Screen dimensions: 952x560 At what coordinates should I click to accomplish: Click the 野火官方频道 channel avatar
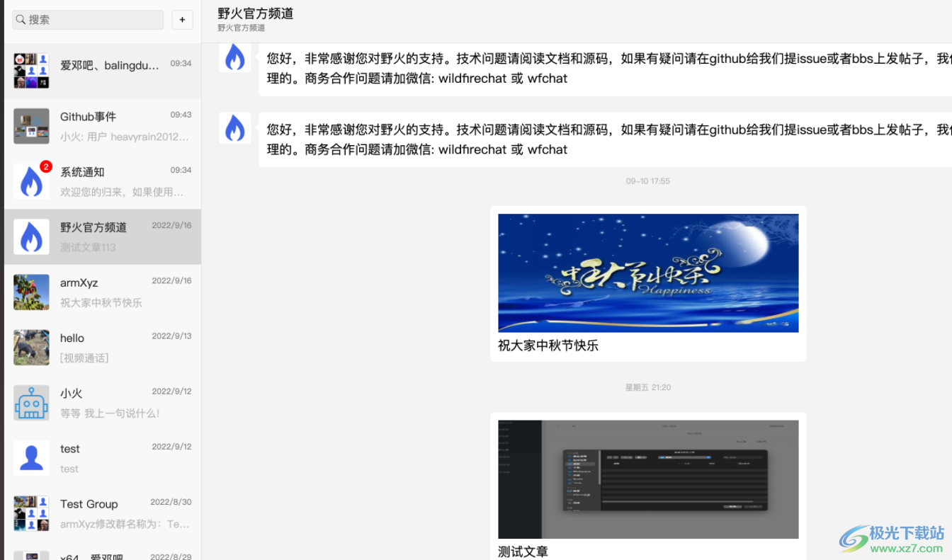(x=31, y=236)
